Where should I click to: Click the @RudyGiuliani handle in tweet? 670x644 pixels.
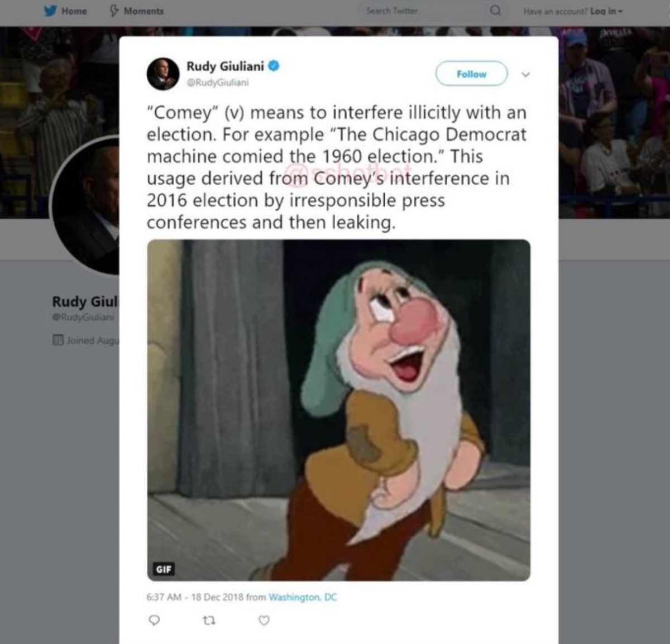pyautogui.click(x=217, y=82)
